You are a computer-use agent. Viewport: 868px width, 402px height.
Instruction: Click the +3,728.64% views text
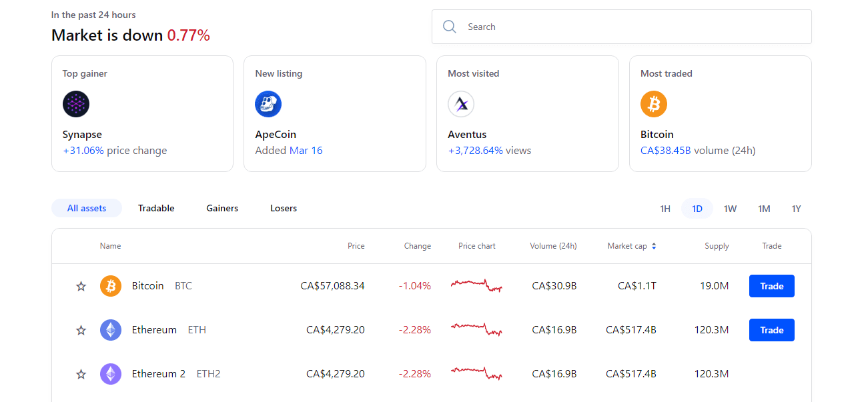tap(490, 151)
